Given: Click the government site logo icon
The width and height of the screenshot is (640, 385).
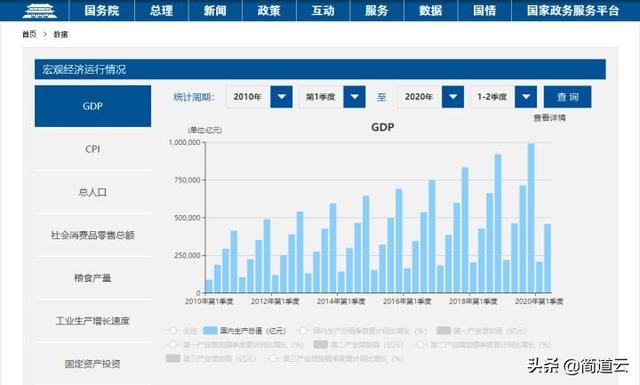Looking at the screenshot, I should [x=40, y=11].
